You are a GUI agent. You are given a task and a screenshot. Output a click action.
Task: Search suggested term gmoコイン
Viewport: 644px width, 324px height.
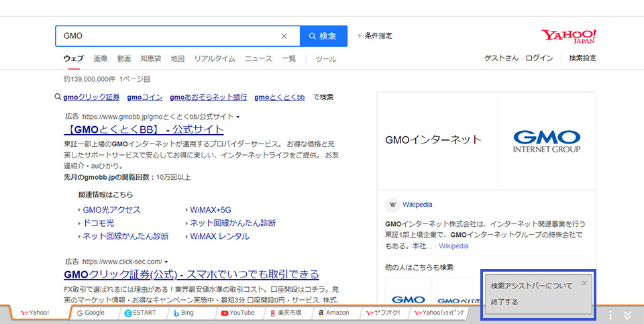tap(145, 97)
